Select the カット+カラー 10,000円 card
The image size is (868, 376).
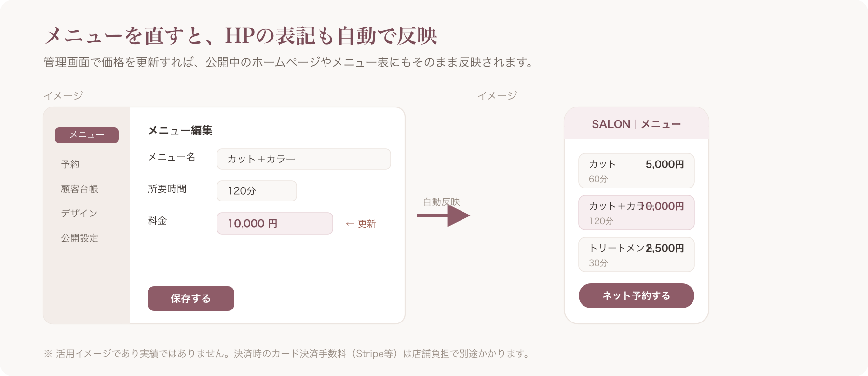637,213
